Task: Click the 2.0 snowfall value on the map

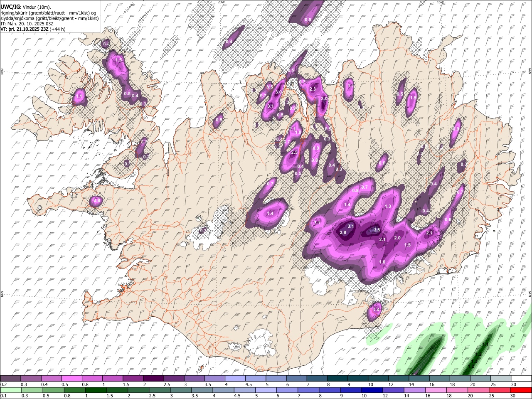Action: (x=397, y=238)
